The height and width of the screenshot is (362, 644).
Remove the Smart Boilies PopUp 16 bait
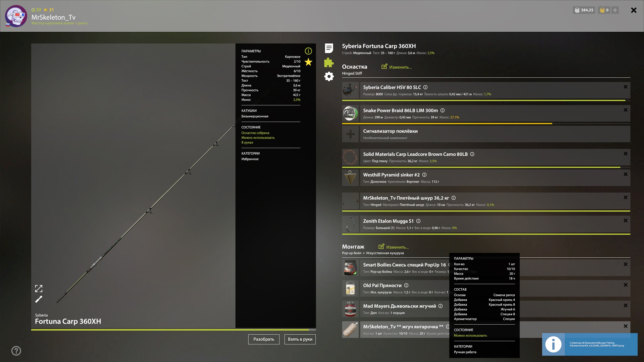point(625,264)
